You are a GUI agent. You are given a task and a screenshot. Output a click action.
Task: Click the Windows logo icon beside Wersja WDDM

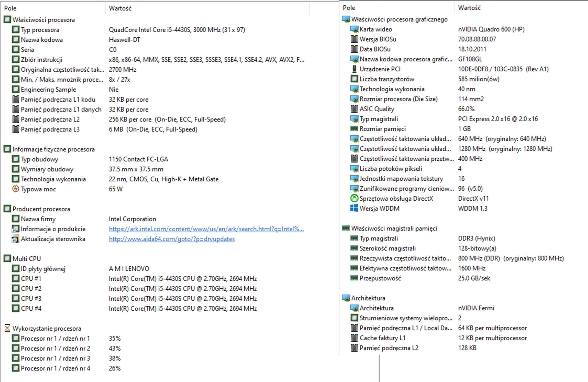[x=354, y=208]
